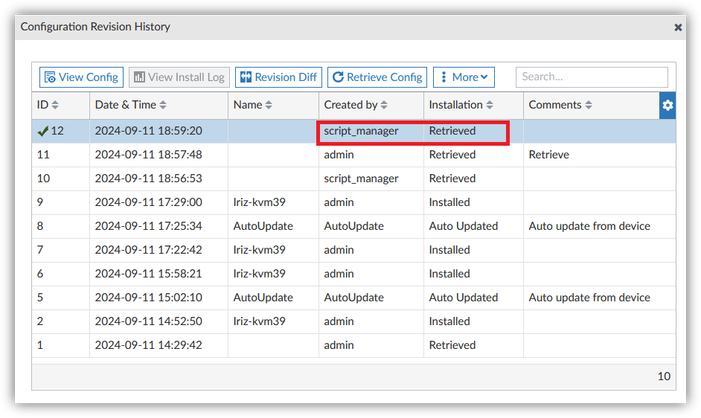Image resolution: width=701 pixels, height=418 pixels.
Task: Click Auto update from device comment, revision 8
Action: pos(590,226)
